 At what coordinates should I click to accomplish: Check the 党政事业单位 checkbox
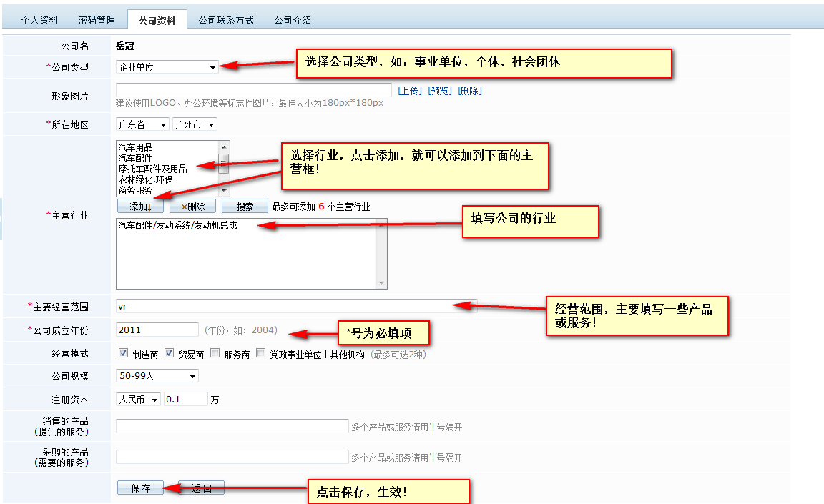pyautogui.click(x=260, y=353)
